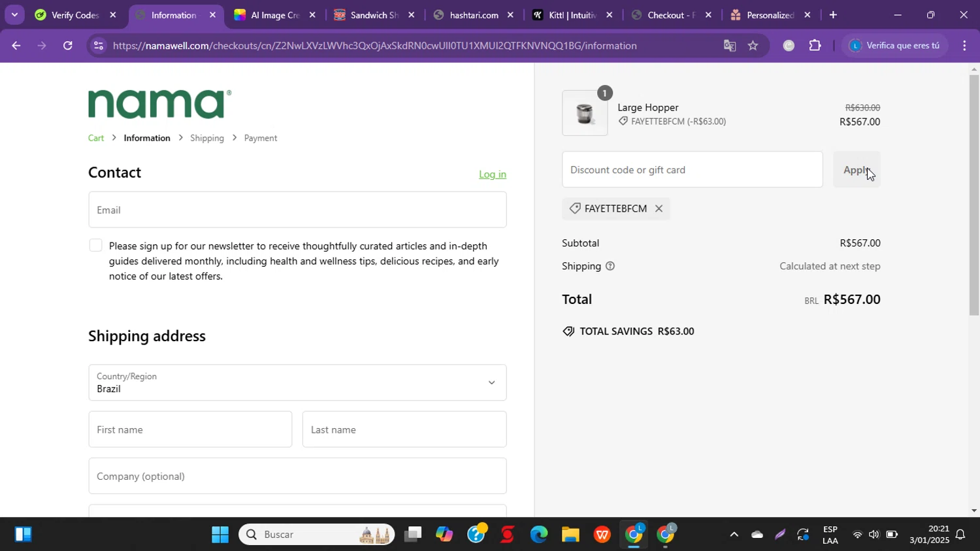Show hidden system tray icons
Screen dimensions: 980x551
pyautogui.click(x=734, y=535)
